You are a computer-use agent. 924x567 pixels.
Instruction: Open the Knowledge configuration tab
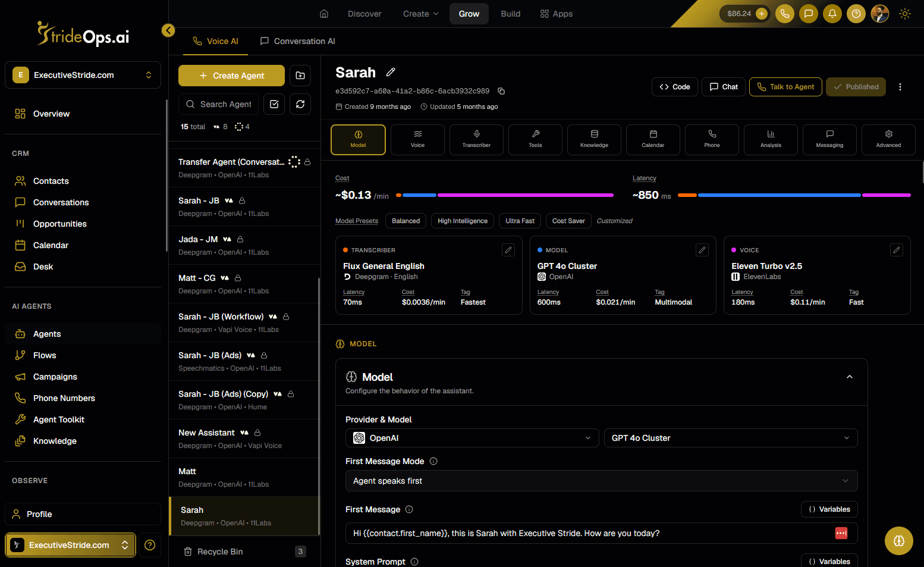pos(594,140)
